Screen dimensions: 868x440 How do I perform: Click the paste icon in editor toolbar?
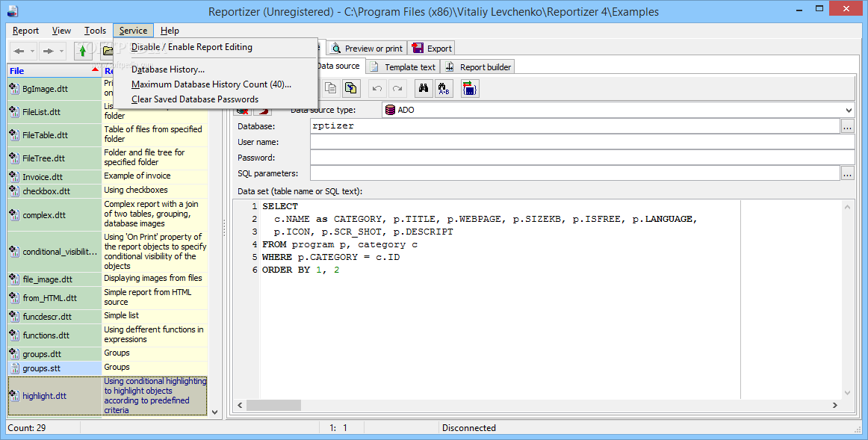click(350, 88)
